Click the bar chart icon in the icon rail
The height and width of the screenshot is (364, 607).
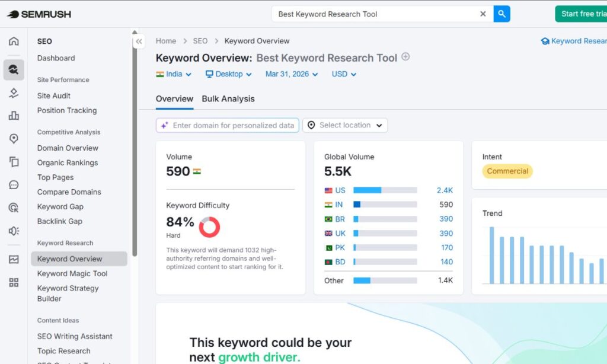click(13, 114)
